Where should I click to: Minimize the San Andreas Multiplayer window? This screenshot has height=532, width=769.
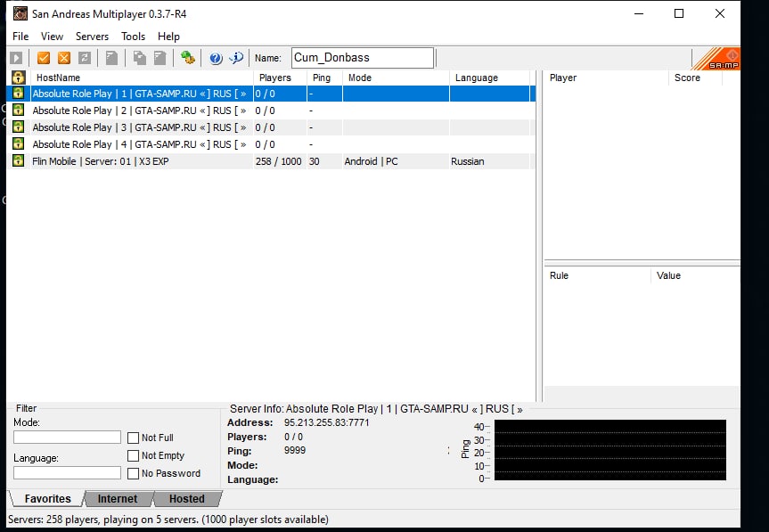[x=639, y=13]
